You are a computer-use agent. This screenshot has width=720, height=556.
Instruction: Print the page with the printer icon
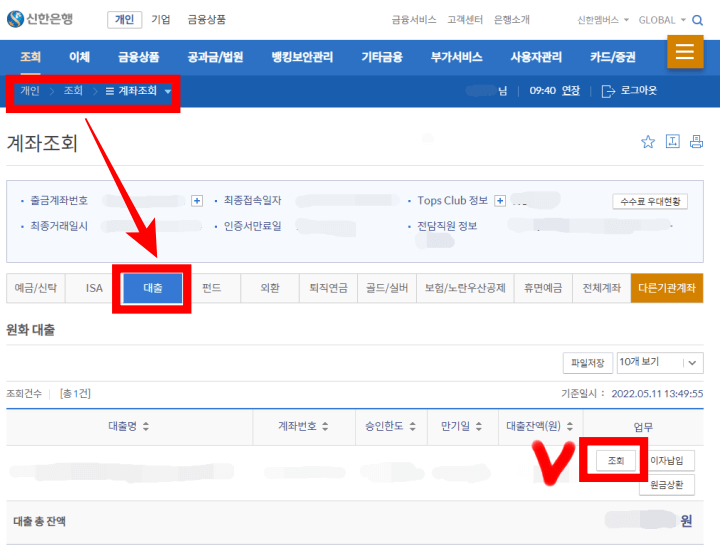[x=696, y=141]
